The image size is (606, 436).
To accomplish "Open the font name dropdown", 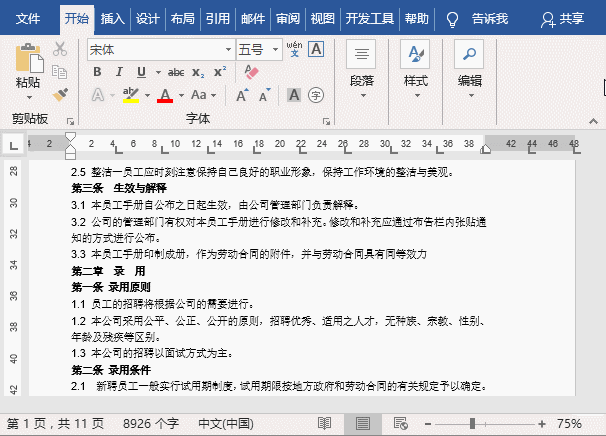I will point(228,49).
